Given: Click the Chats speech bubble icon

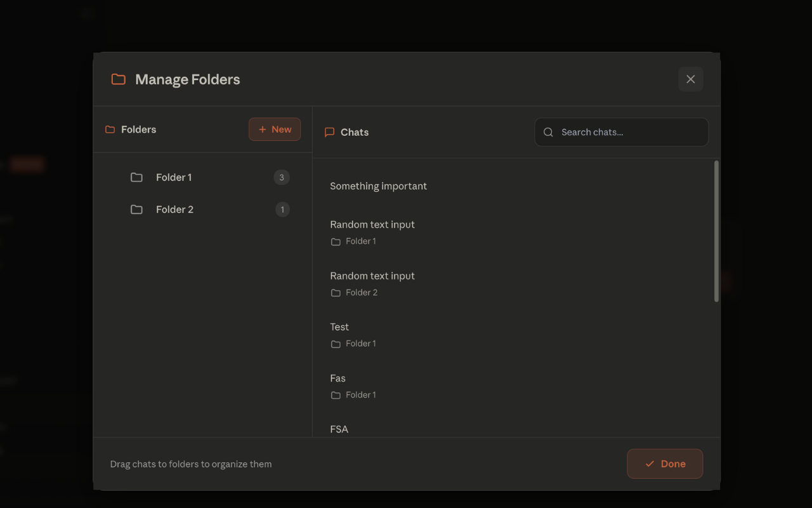Looking at the screenshot, I should click(x=329, y=132).
